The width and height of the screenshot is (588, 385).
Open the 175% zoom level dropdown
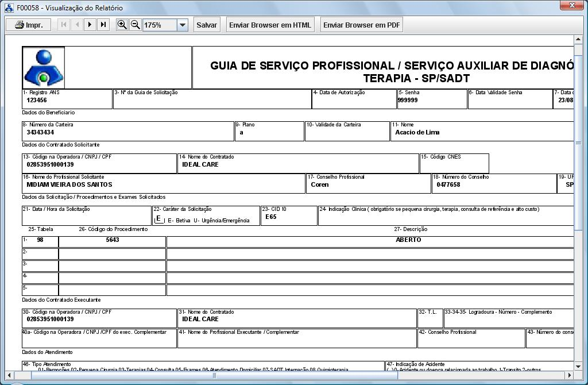point(183,25)
